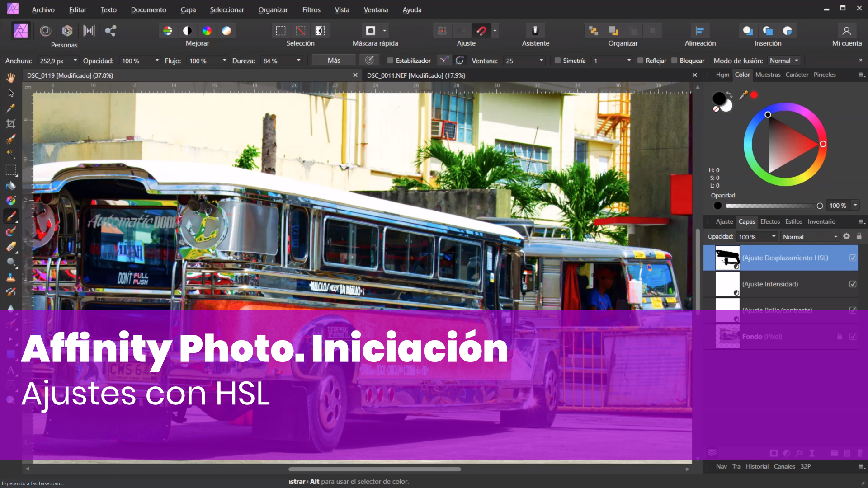Switch to Muestras panel tab

pyautogui.click(x=768, y=75)
